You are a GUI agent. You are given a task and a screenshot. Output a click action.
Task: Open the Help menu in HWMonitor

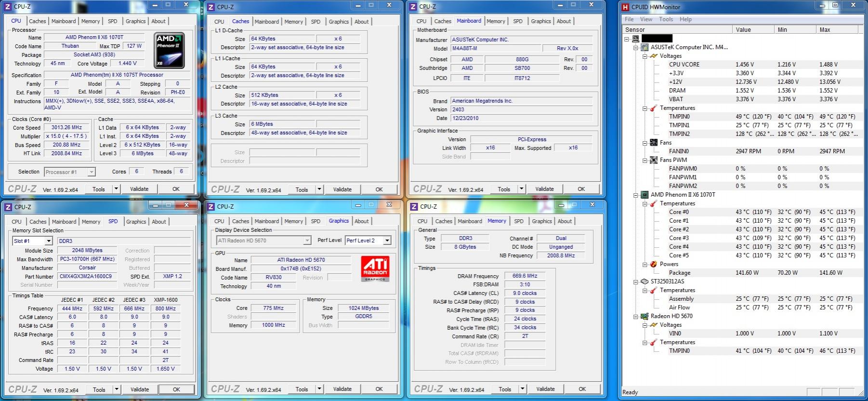click(x=685, y=19)
